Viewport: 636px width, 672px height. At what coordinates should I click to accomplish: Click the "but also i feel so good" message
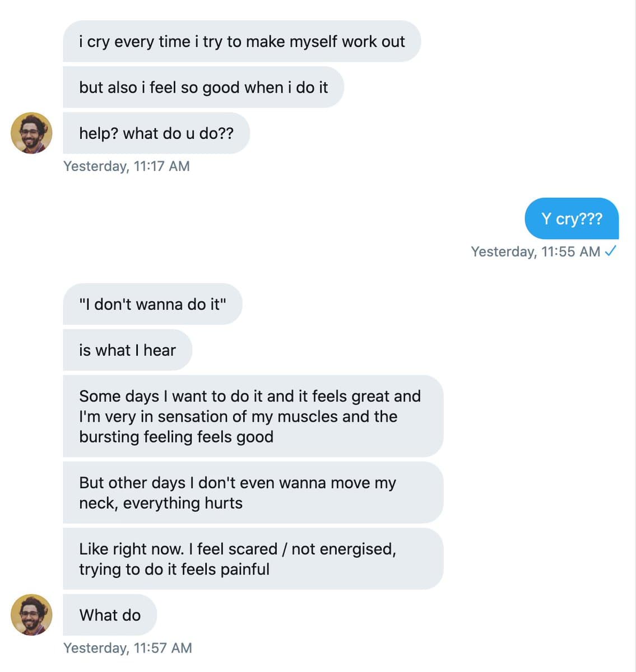[203, 87]
